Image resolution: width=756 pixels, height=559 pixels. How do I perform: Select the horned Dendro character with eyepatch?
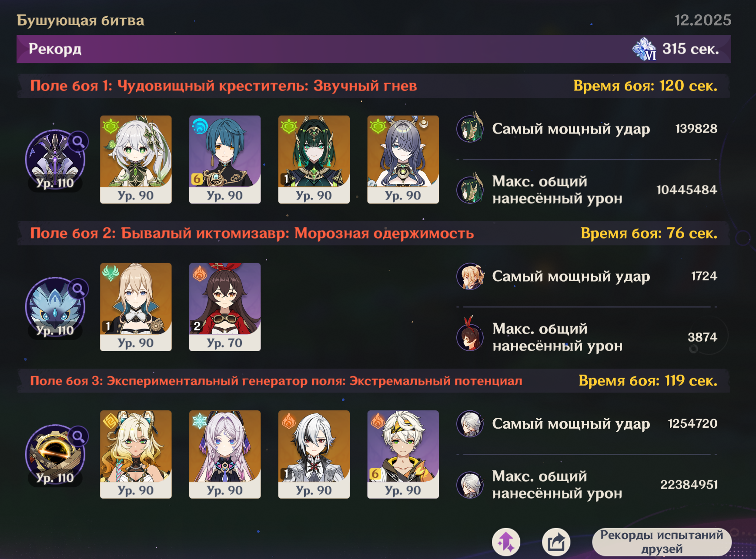click(x=403, y=160)
